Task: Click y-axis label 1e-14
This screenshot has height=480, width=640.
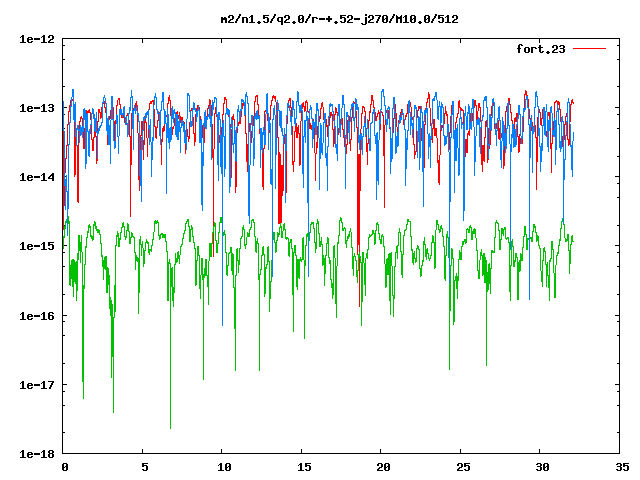Action: [x=37, y=177]
